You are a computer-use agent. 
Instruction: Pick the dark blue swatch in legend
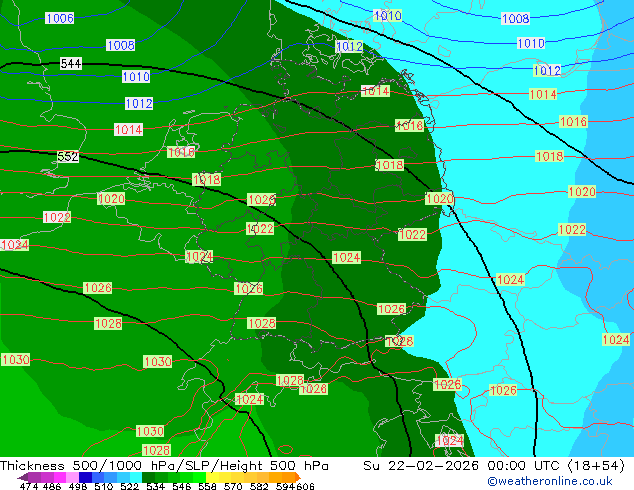(85, 477)
